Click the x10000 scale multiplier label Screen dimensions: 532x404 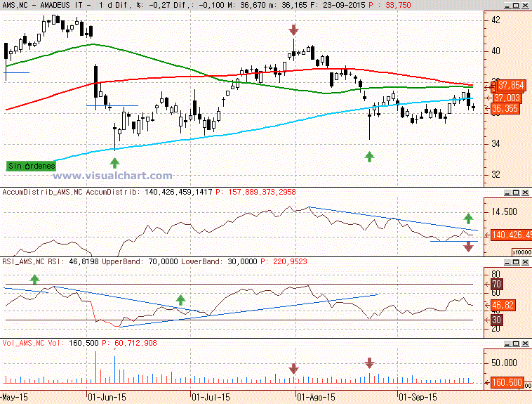(x=521, y=252)
